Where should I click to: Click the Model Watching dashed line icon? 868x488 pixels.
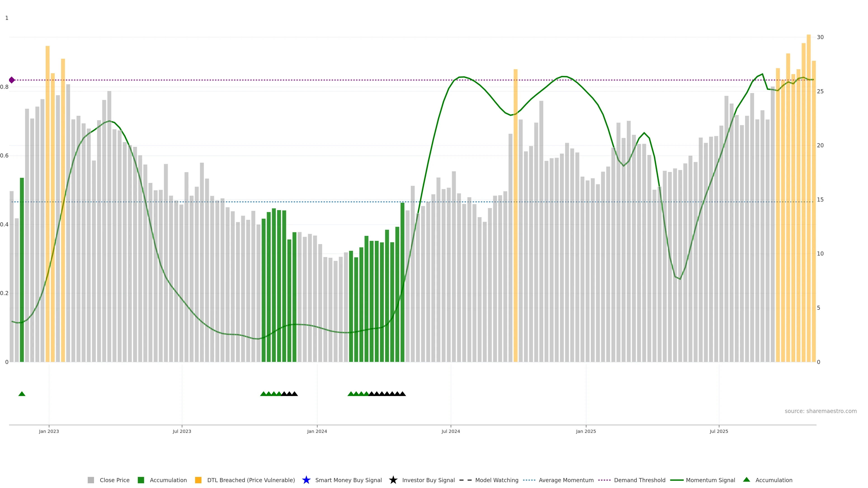(465, 480)
